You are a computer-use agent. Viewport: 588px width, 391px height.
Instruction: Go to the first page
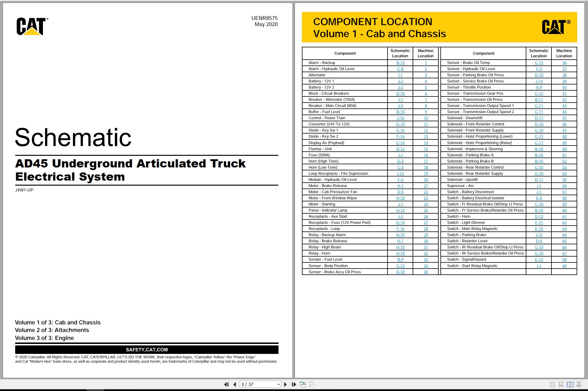click(x=226, y=384)
